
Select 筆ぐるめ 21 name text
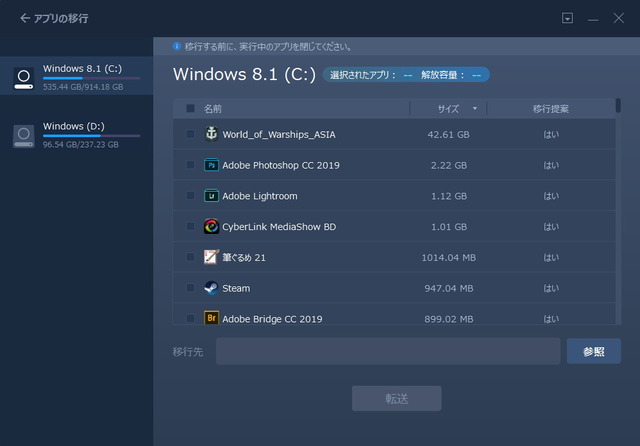(244, 257)
